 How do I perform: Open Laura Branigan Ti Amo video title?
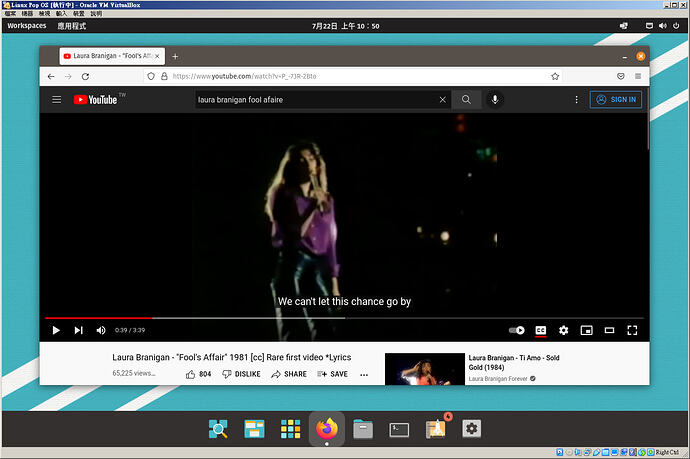514,362
